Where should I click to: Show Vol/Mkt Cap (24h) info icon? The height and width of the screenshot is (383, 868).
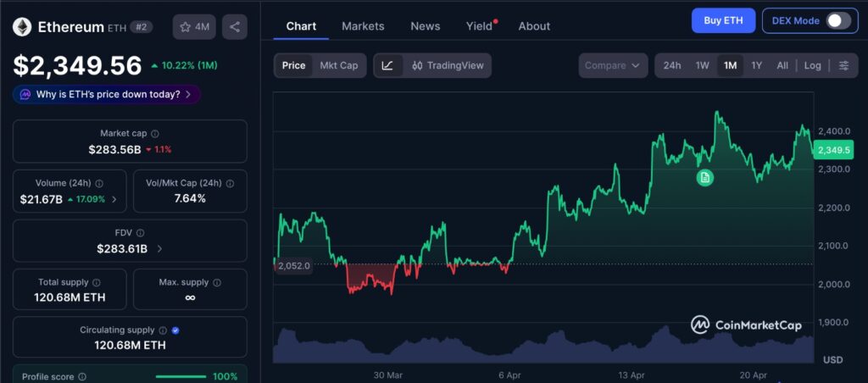231,183
